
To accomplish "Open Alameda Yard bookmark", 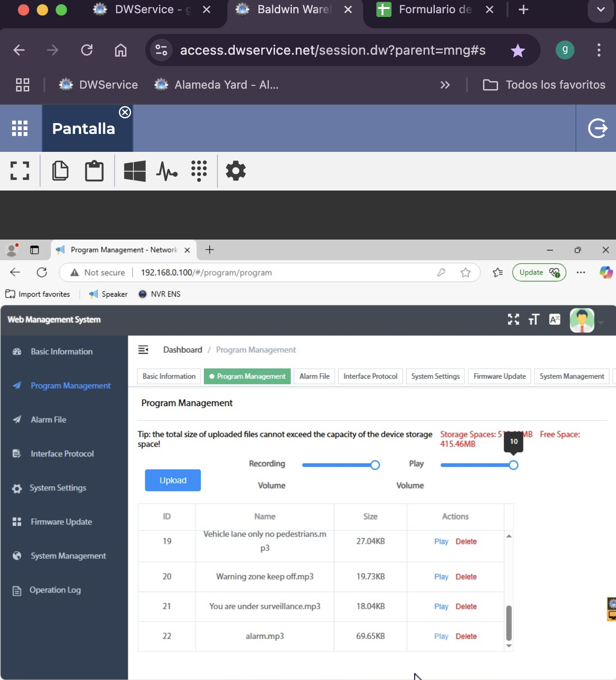I will point(216,85).
